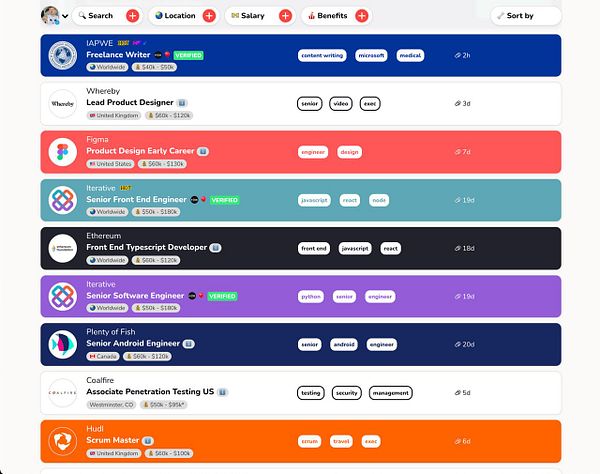Click the Whereby company logo
Screen dimensions: 600x474
(x=63, y=104)
